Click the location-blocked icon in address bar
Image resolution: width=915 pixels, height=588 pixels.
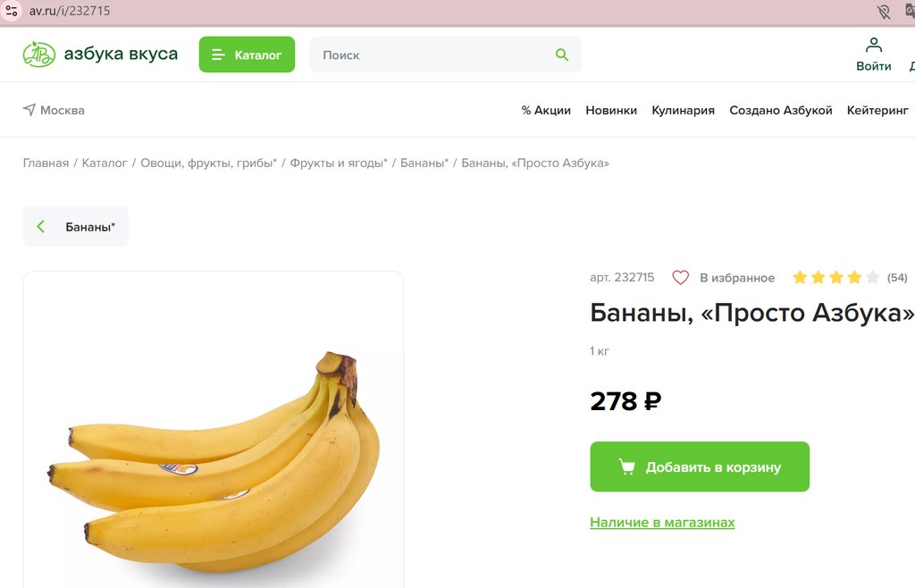884,11
